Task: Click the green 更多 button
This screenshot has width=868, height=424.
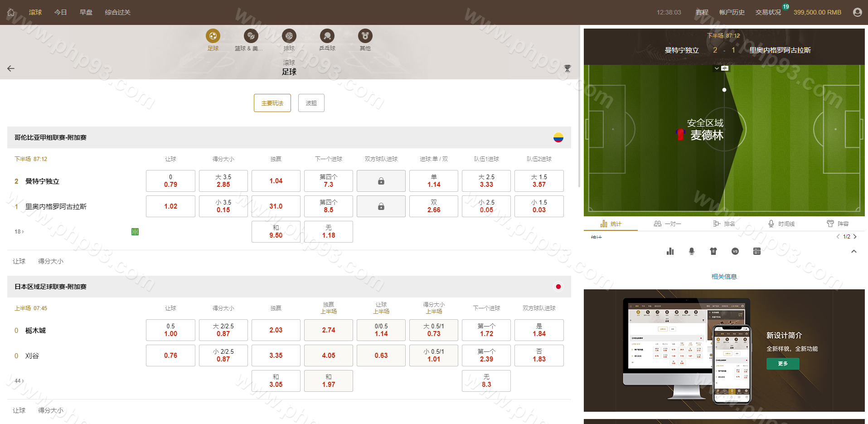Action: click(782, 364)
